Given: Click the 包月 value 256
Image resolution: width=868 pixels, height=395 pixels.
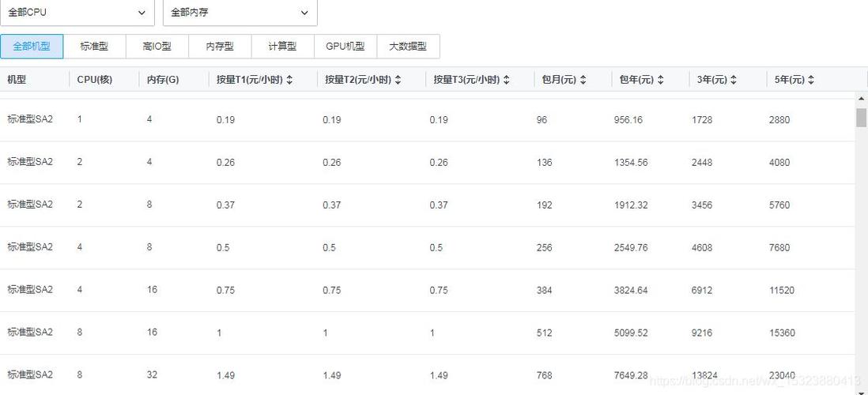Looking at the screenshot, I should tap(544, 248).
